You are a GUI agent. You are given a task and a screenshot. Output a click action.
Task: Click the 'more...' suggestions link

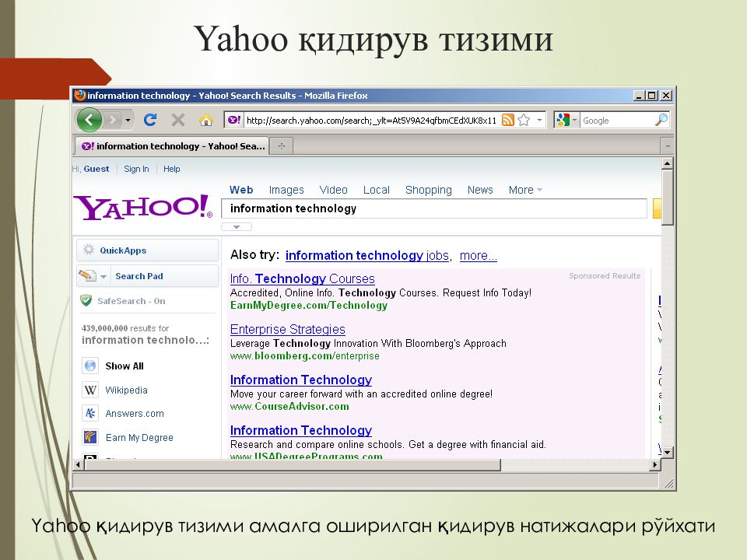tap(479, 255)
